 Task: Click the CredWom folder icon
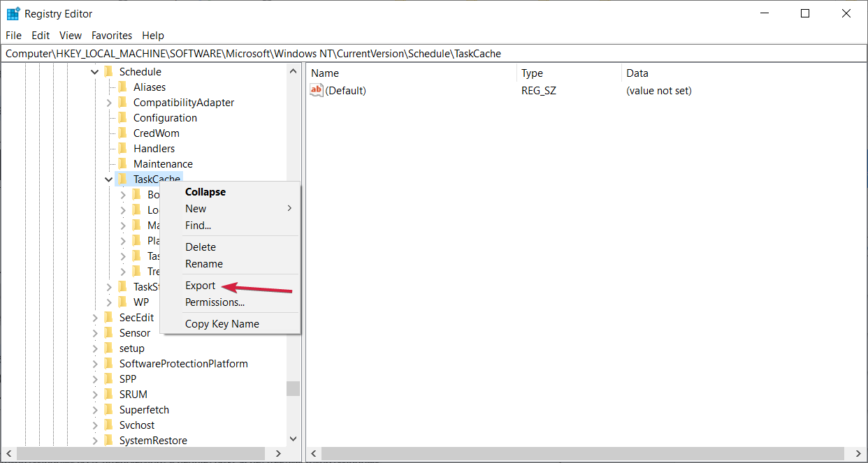click(x=122, y=133)
